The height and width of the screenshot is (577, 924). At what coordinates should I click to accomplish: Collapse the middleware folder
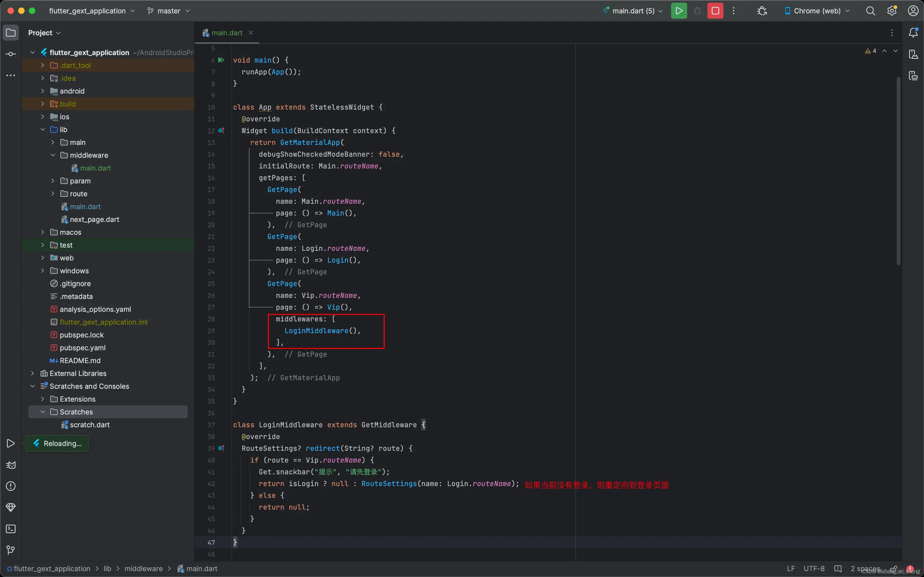click(x=53, y=155)
